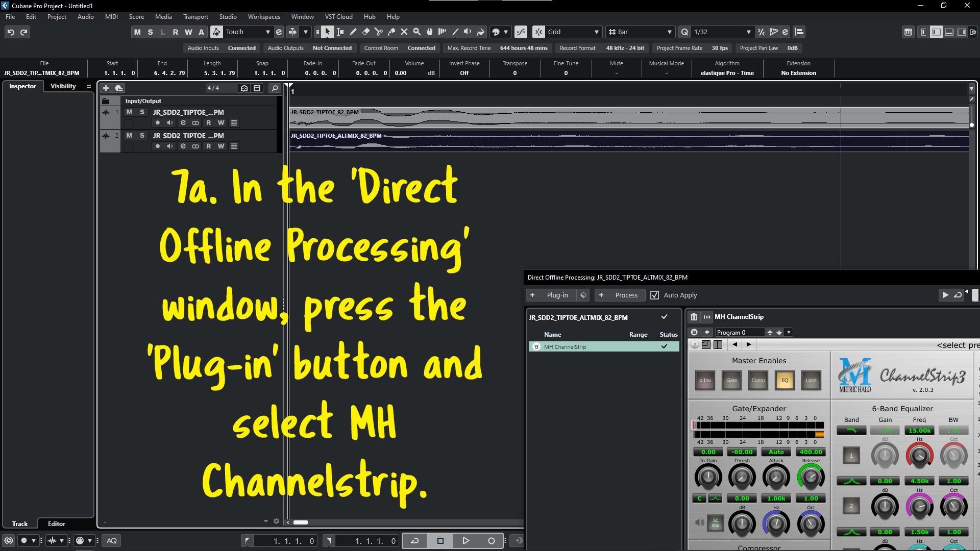Select the Split scissors tool
The width and height of the screenshot is (980, 551).
[x=378, y=32]
